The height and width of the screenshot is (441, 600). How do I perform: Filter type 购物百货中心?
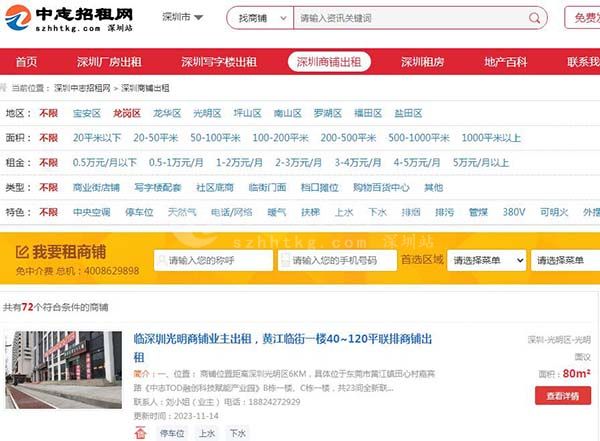tap(381, 187)
